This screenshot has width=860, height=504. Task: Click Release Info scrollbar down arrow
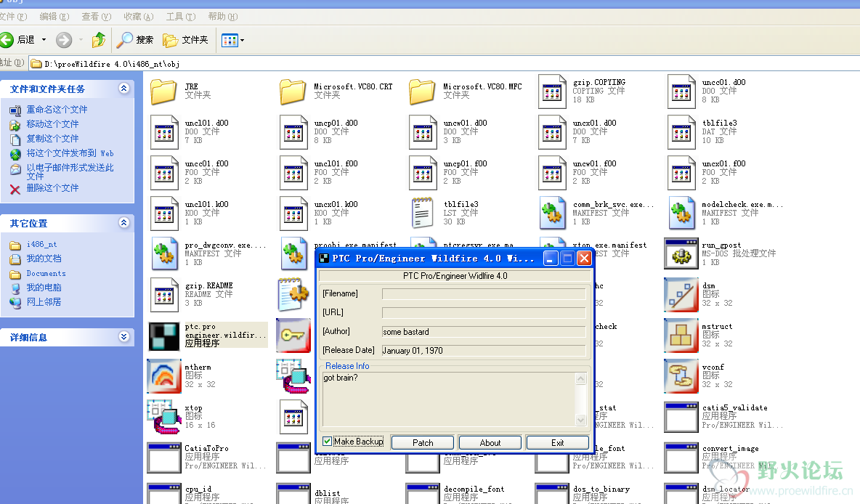coord(581,420)
